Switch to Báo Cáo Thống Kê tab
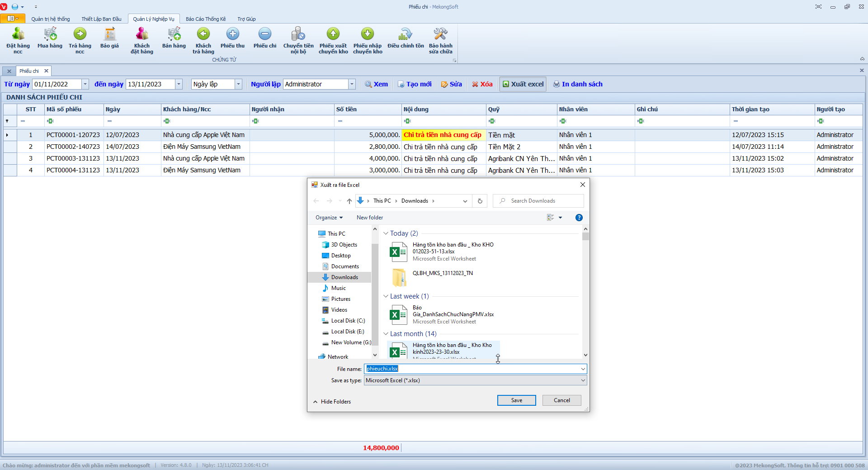Image resolution: width=868 pixels, height=470 pixels. 205,19
